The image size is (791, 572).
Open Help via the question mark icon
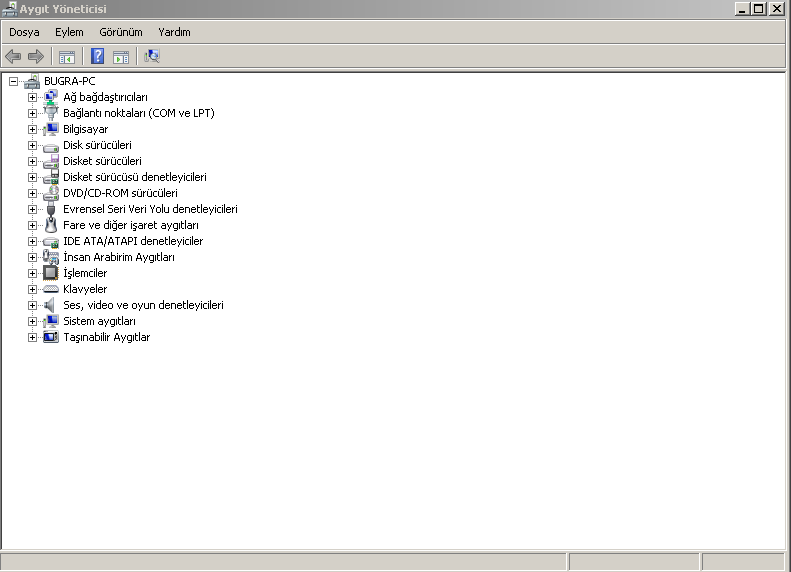[x=97, y=56]
